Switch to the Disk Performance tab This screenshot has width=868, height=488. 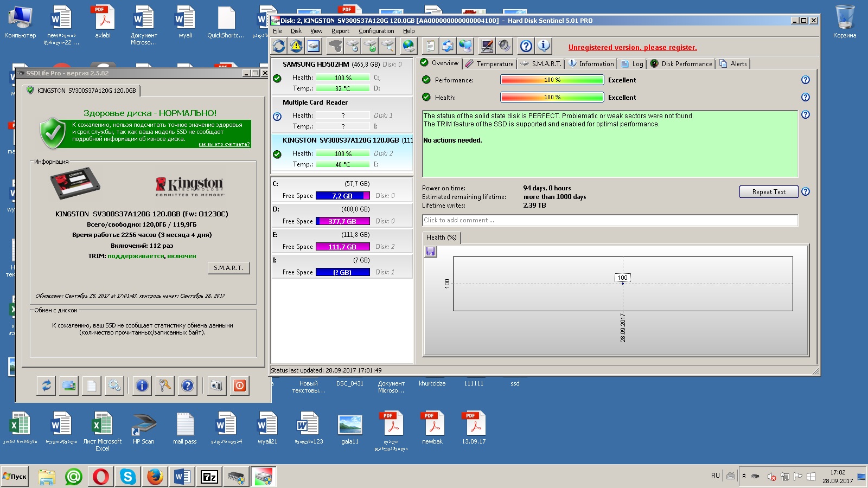coord(681,63)
